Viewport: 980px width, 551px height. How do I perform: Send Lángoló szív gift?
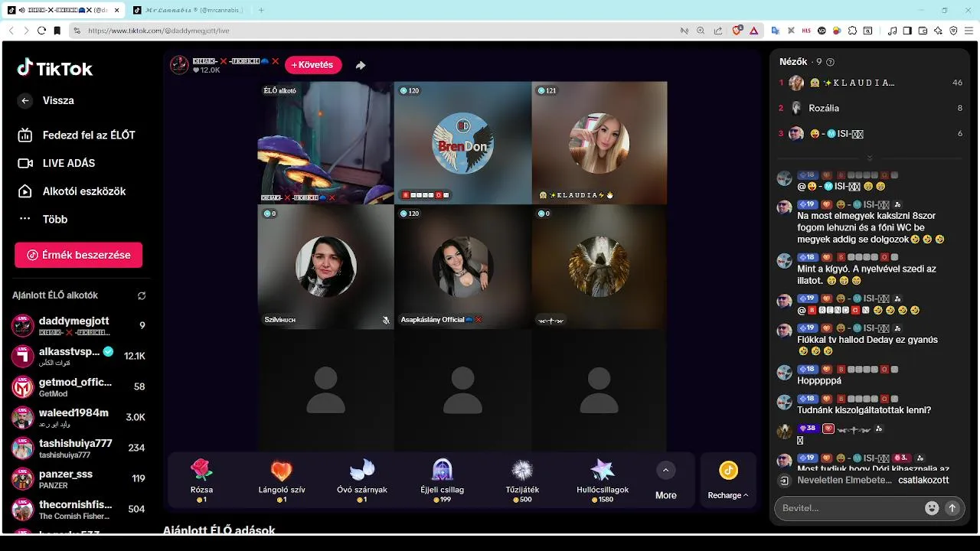[282, 480]
